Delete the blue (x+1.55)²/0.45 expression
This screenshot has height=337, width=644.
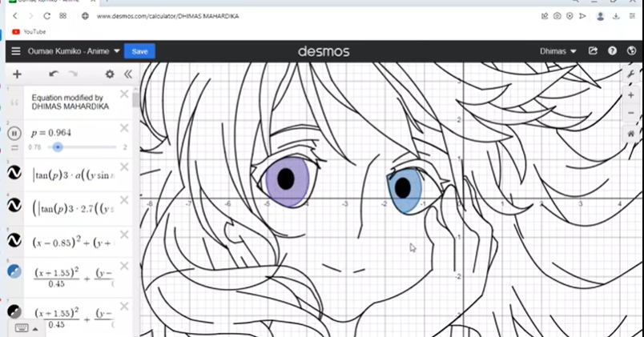(124, 266)
